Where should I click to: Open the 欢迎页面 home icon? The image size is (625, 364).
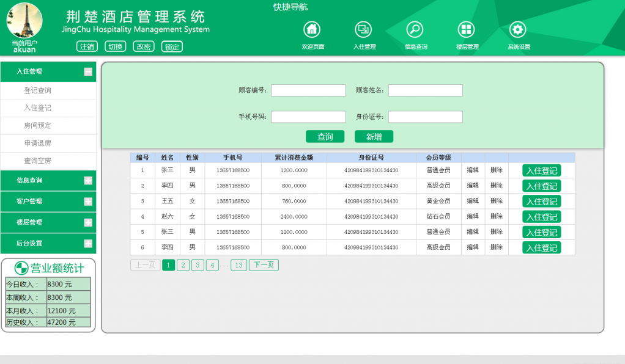click(x=312, y=29)
